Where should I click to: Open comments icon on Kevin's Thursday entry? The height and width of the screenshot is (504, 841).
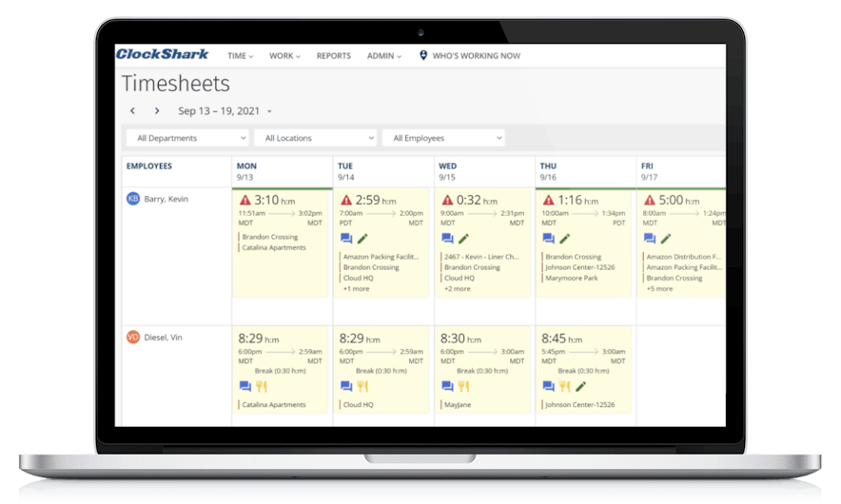pos(548,239)
